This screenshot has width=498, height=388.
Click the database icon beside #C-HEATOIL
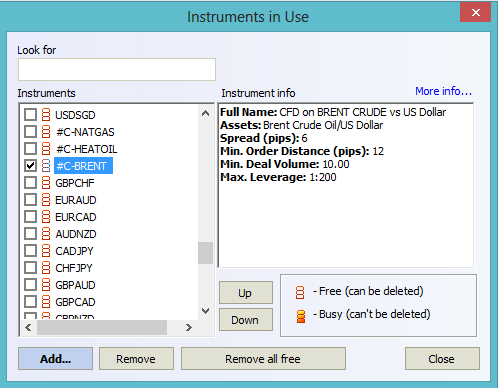46,149
